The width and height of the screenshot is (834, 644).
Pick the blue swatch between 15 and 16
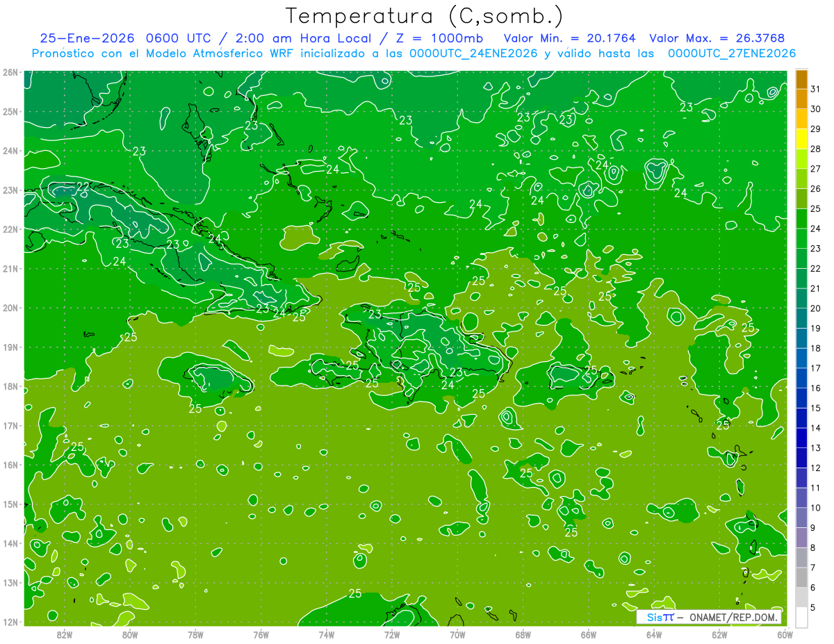801,398
